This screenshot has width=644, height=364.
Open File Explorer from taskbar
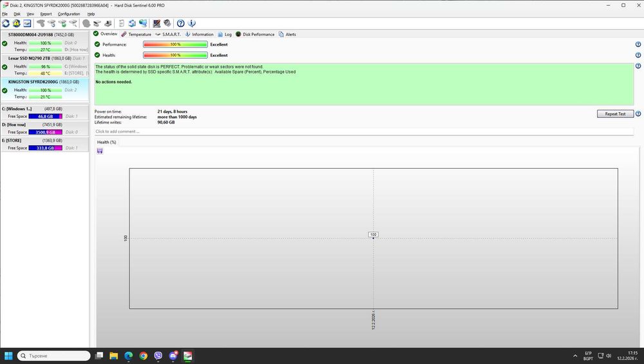[x=114, y=356]
